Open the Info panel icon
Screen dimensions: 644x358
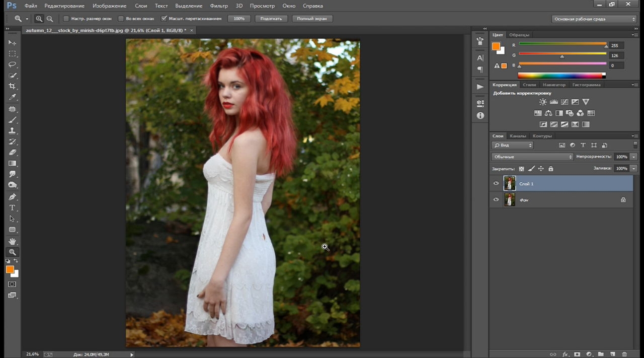pyautogui.click(x=480, y=115)
